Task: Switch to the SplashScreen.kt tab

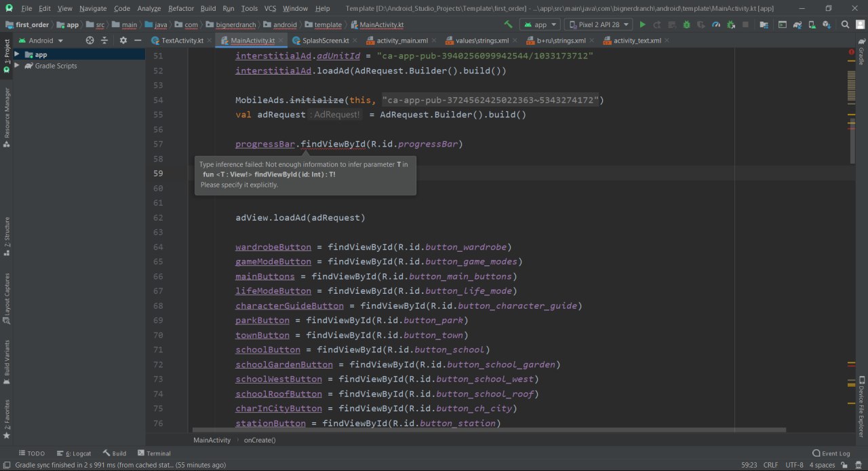Action: pyautogui.click(x=325, y=41)
